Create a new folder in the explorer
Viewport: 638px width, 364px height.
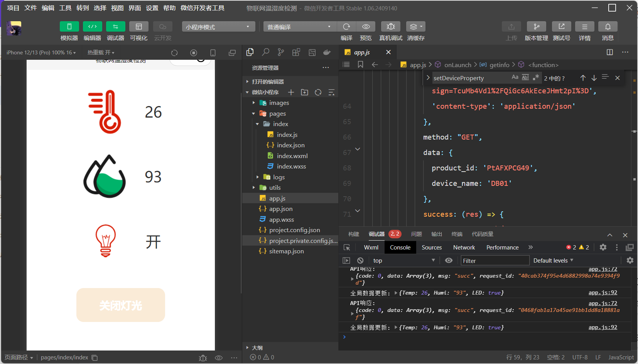tap(305, 92)
